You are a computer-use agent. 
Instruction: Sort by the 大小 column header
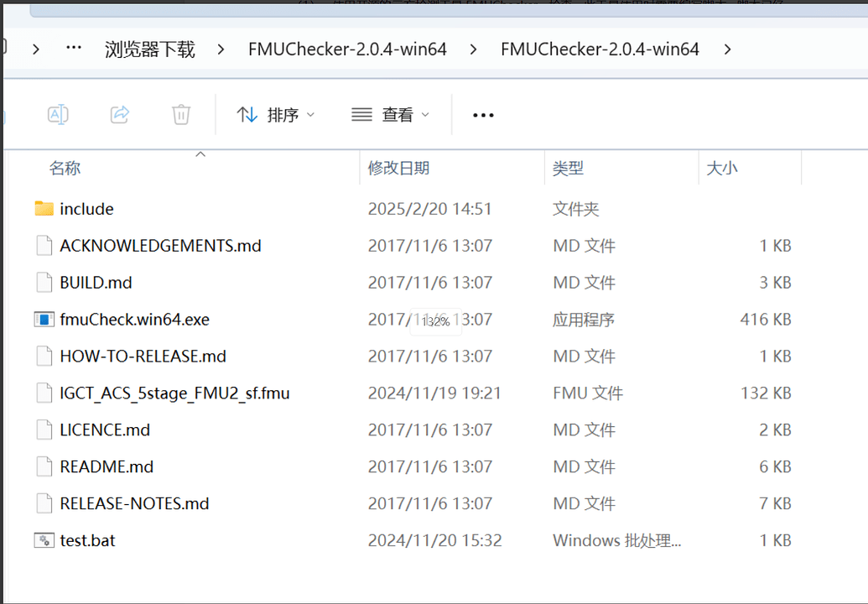coord(722,168)
